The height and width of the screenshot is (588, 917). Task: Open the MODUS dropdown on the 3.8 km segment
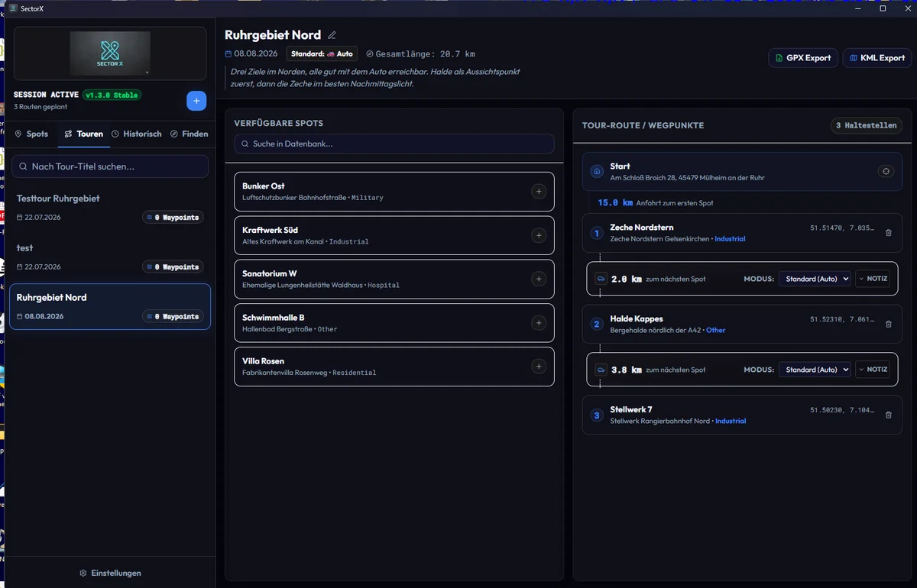tap(814, 370)
